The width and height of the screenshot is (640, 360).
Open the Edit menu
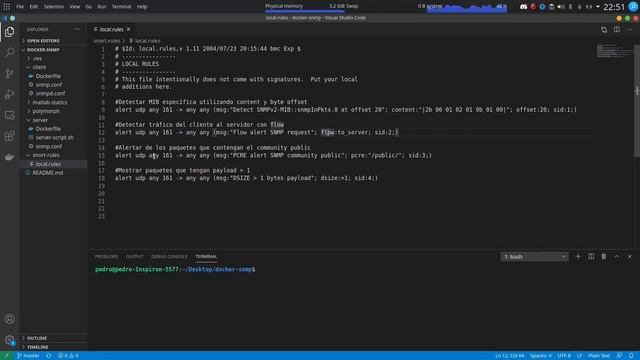34,7
